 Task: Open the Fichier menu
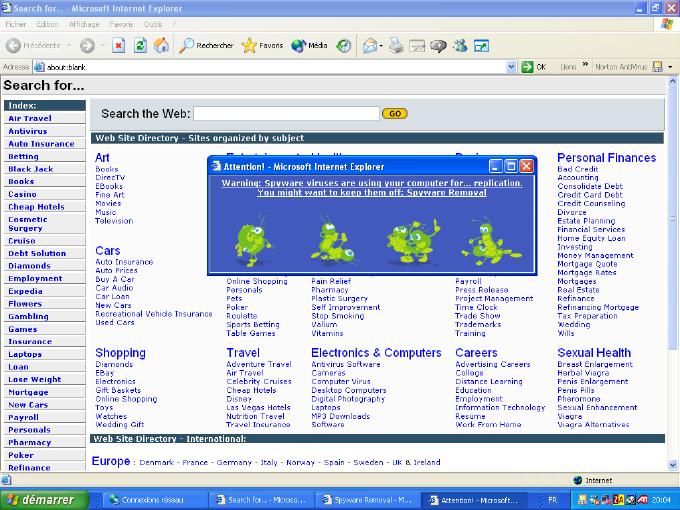coord(16,24)
